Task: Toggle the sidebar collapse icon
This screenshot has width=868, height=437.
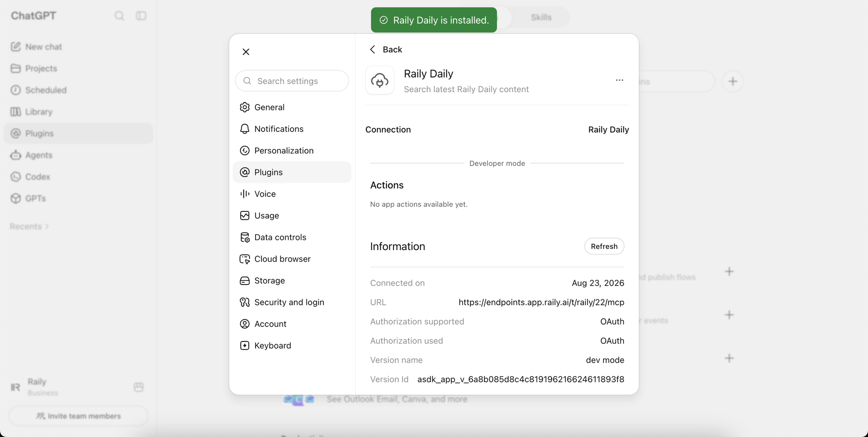Action: pyautogui.click(x=141, y=16)
